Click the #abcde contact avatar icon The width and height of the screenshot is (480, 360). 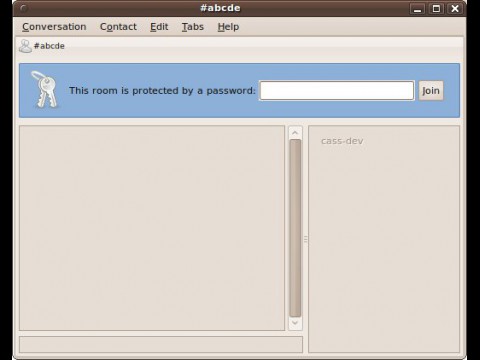click(25, 46)
